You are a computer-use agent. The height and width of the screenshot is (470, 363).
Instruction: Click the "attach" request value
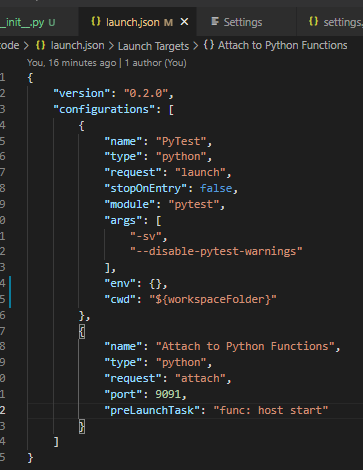200,378
